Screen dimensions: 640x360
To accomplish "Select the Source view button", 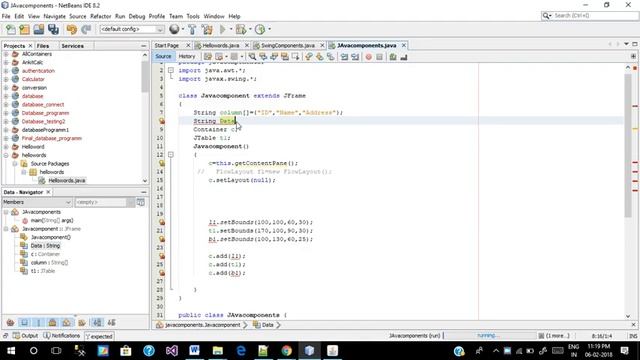I will pos(163,56).
